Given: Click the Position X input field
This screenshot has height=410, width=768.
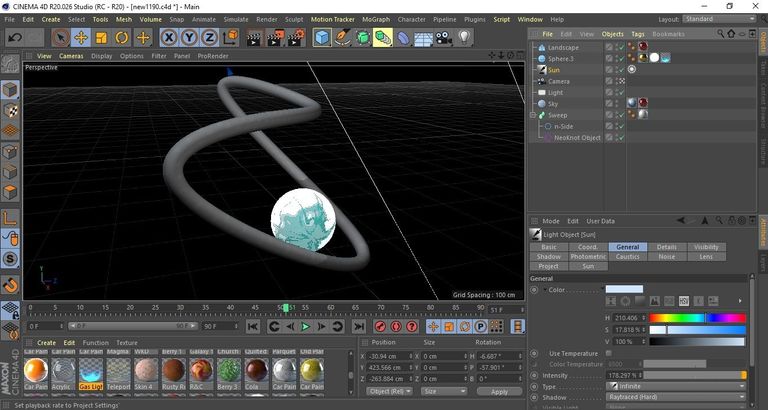Looking at the screenshot, I should [x=389, y=356].
